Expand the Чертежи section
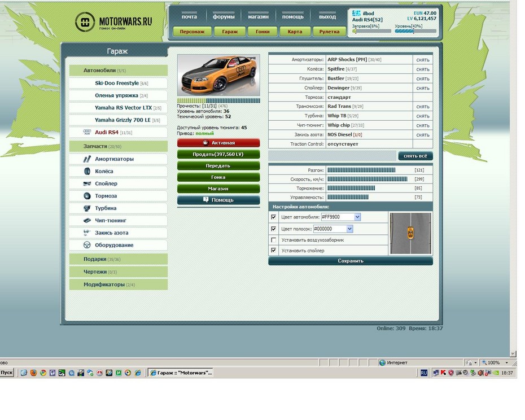The width and height of the screenshot is (525, 420). (x=118, y=272)
